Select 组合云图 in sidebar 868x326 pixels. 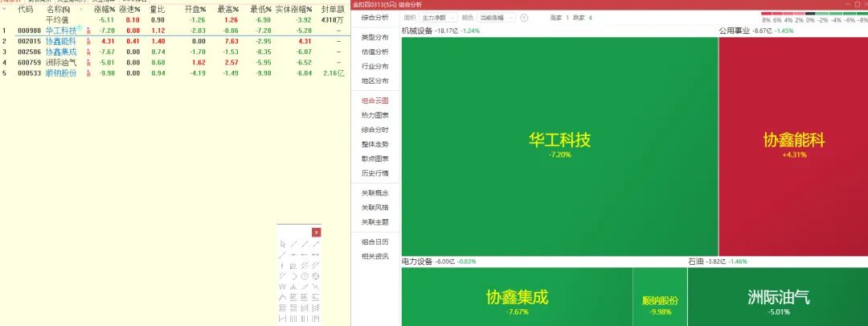point(375,101)
